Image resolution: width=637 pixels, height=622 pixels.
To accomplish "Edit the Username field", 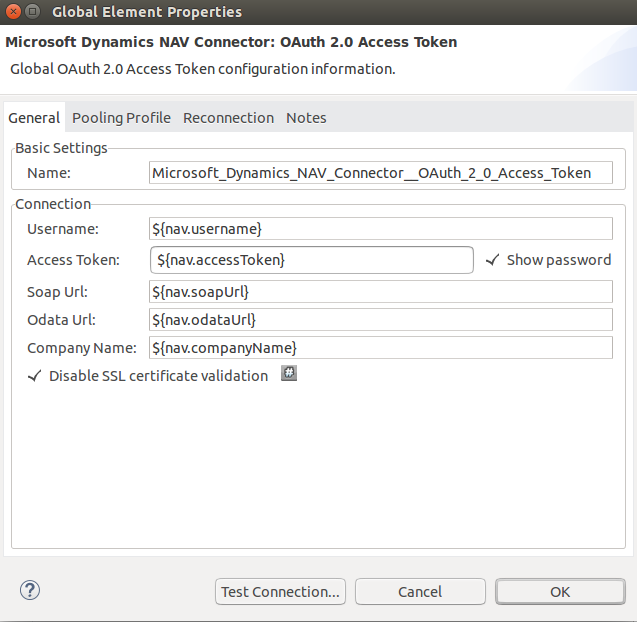I will click(381, 229).
